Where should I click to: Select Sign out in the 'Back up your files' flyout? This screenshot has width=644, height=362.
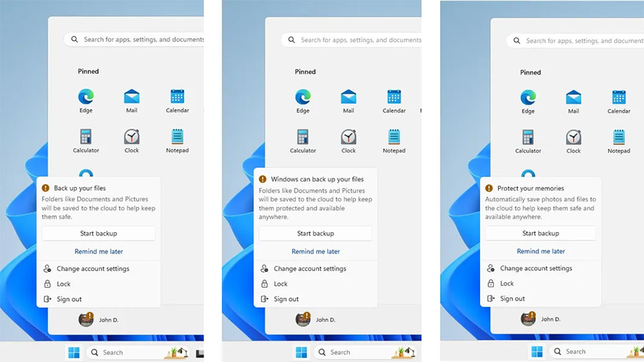pos(99,299)
